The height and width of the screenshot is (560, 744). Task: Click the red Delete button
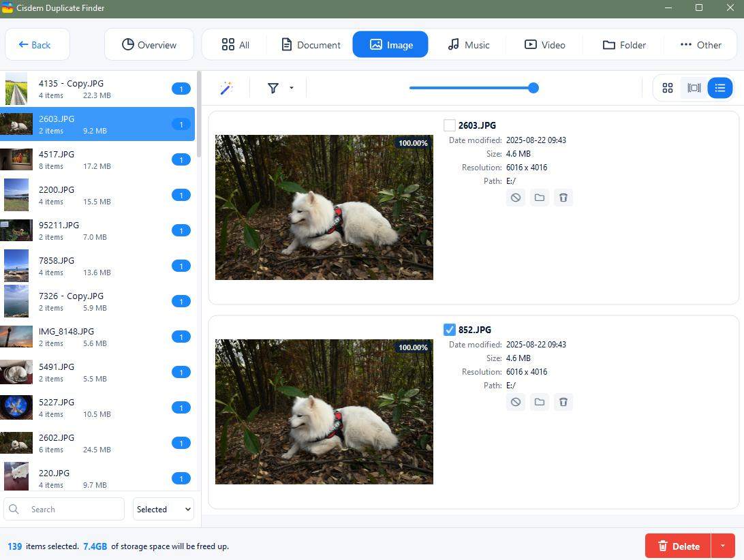pos(678,546)
